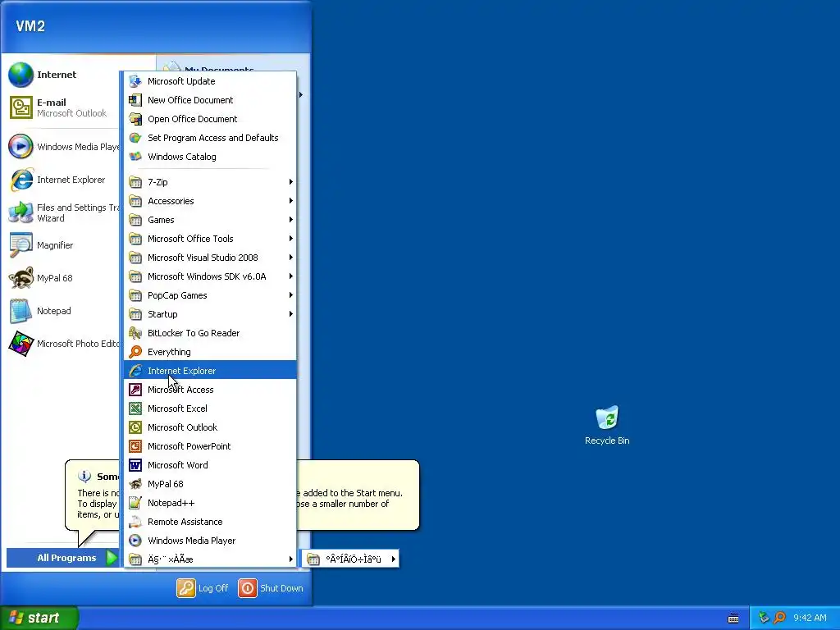Launch Windows Catalog icon

click(x=135, y=157)
